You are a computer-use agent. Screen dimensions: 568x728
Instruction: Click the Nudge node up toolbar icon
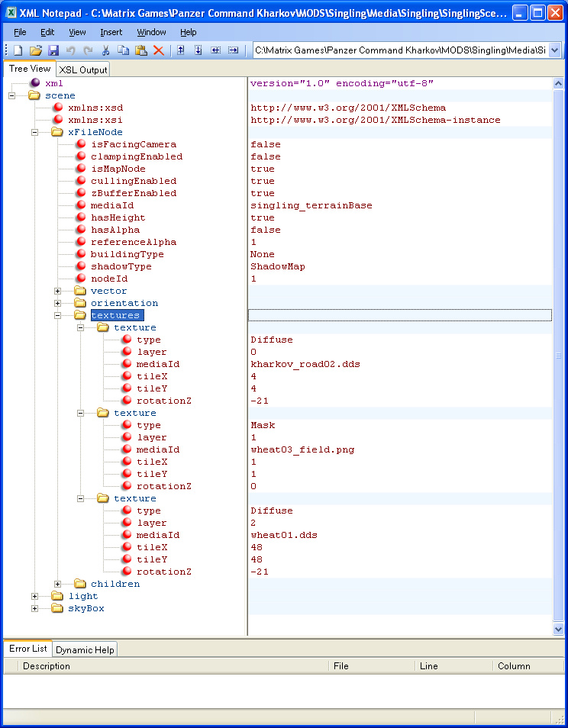point(181,50)
